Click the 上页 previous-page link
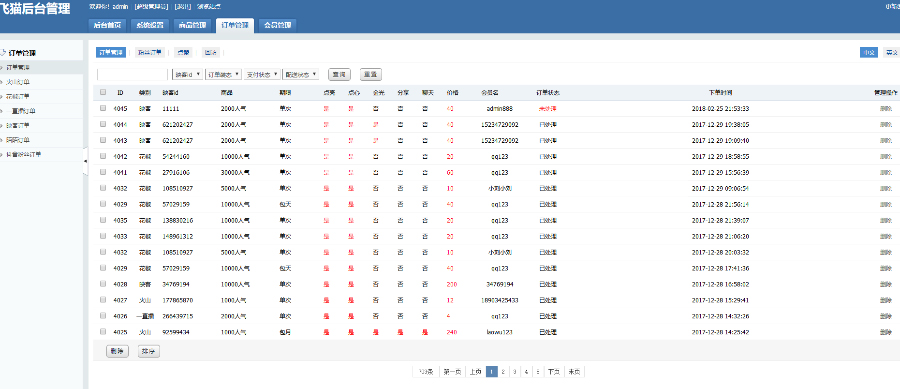 coord(475,372)
